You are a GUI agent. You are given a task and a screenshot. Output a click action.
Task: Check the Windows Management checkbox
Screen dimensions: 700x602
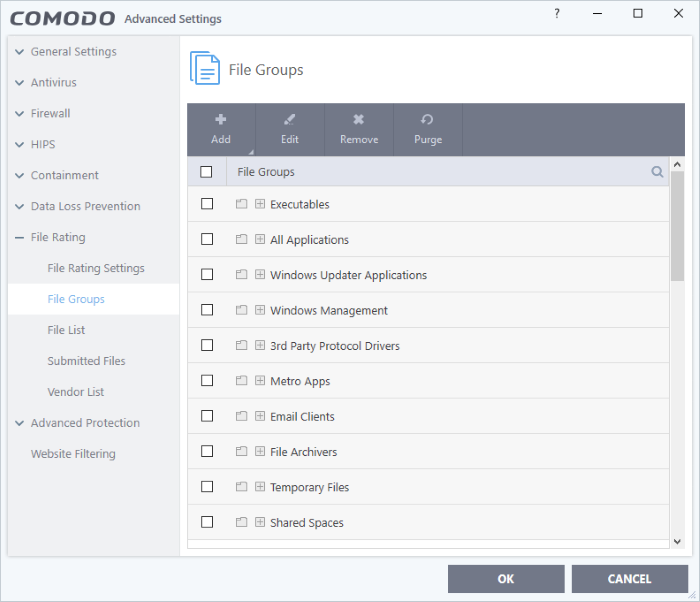207,309
